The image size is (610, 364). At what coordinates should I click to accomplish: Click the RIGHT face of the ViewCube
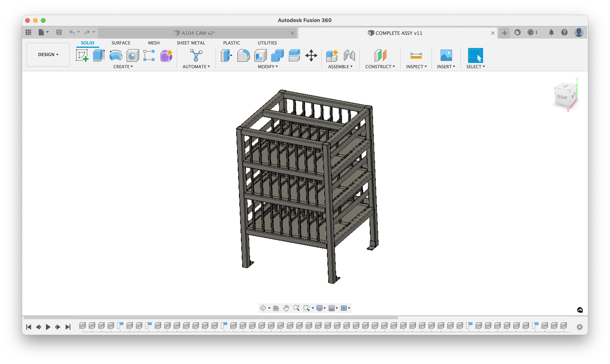[562, 97]
